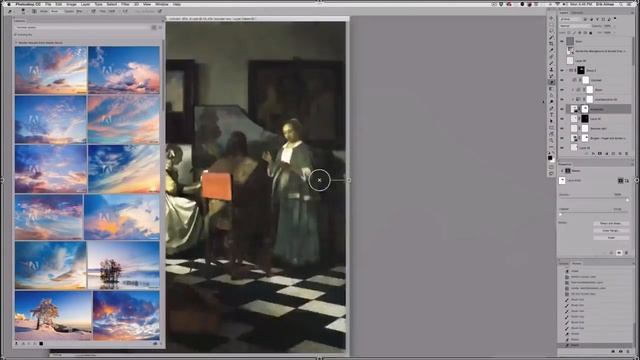
Task: Select the Pen tool
Action: (x=551, y=109)
